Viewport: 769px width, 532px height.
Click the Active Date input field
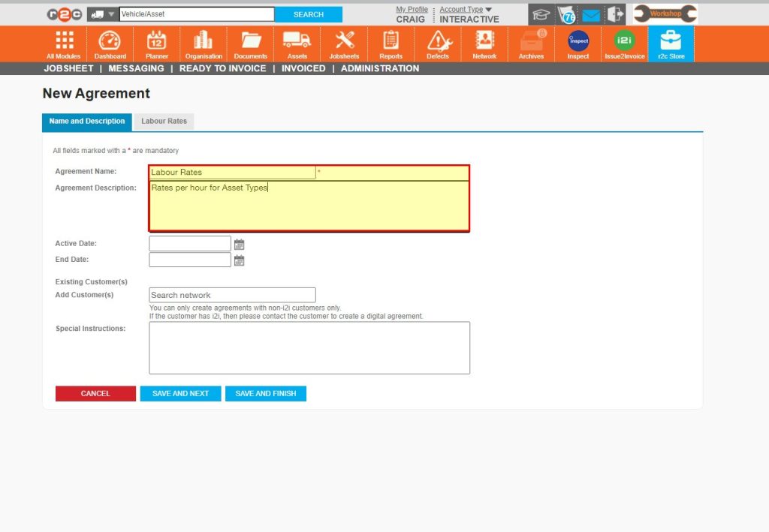point(190,243)
